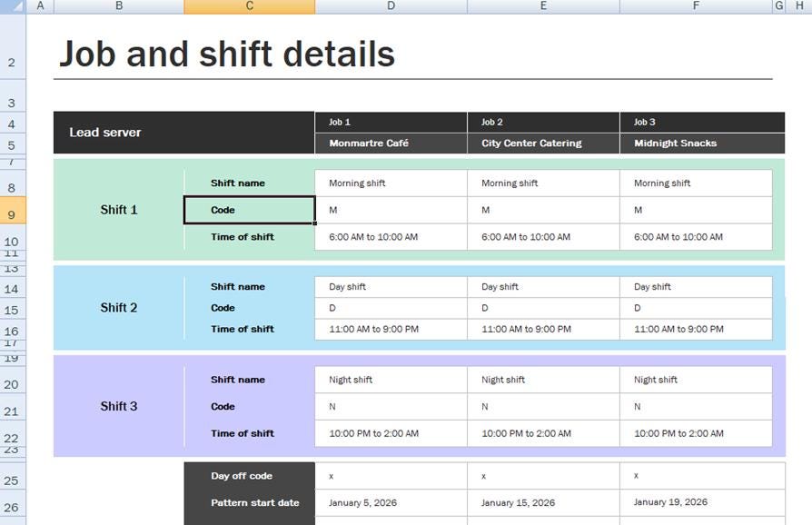Screen dimensions: 812x525
Task: Select the 10:00 PM to 2:00 AM cell
Action: click(391, 433)
